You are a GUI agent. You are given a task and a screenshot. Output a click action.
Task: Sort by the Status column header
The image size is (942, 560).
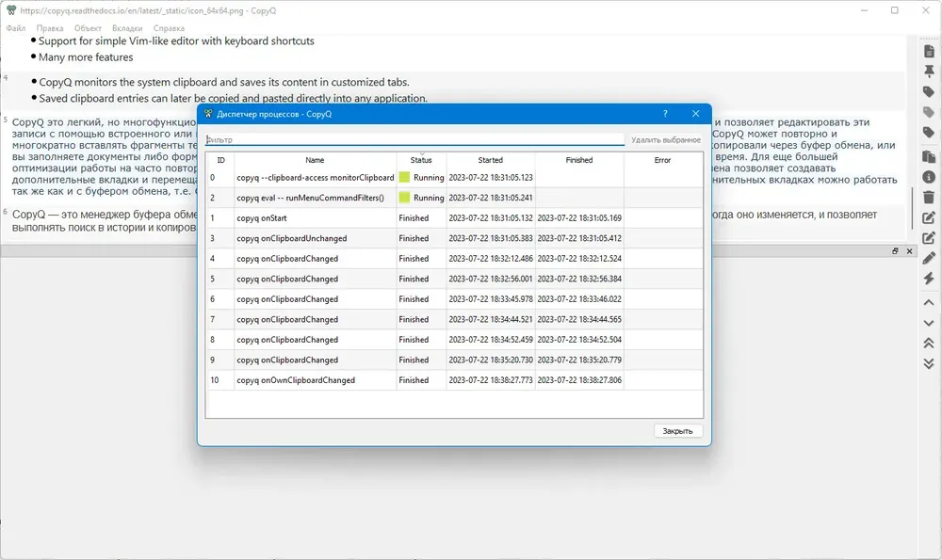(421, 160)
